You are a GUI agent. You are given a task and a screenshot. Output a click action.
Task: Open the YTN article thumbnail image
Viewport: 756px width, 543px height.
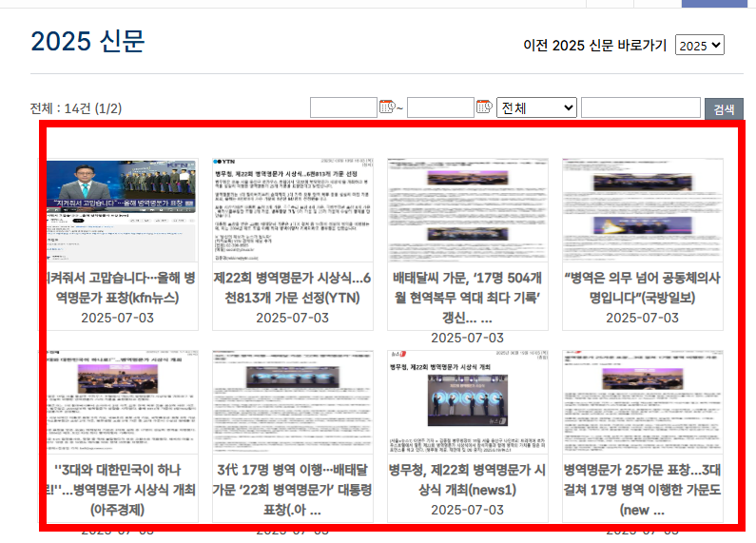293,210
